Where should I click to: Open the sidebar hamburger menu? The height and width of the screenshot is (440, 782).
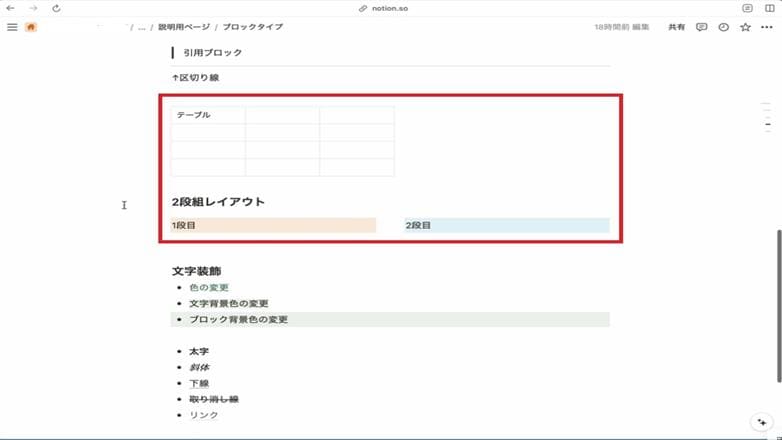pos(12,27)
